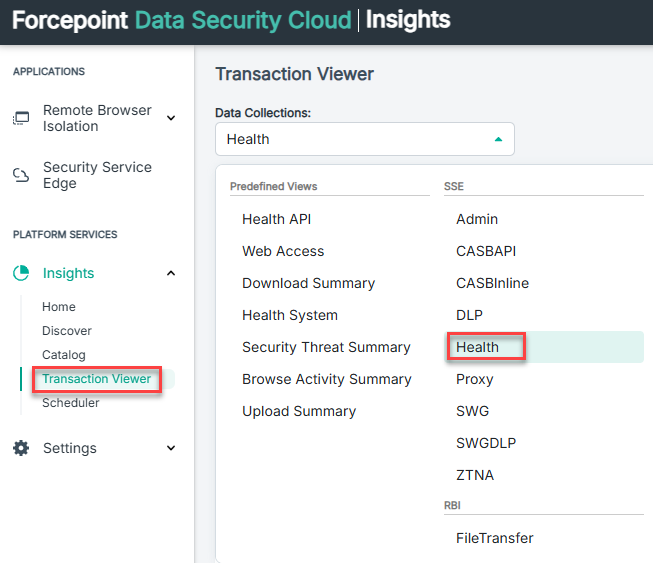Select FileTransfer under RBI
The height and width of the screenshot is (563, 653).
494,538
